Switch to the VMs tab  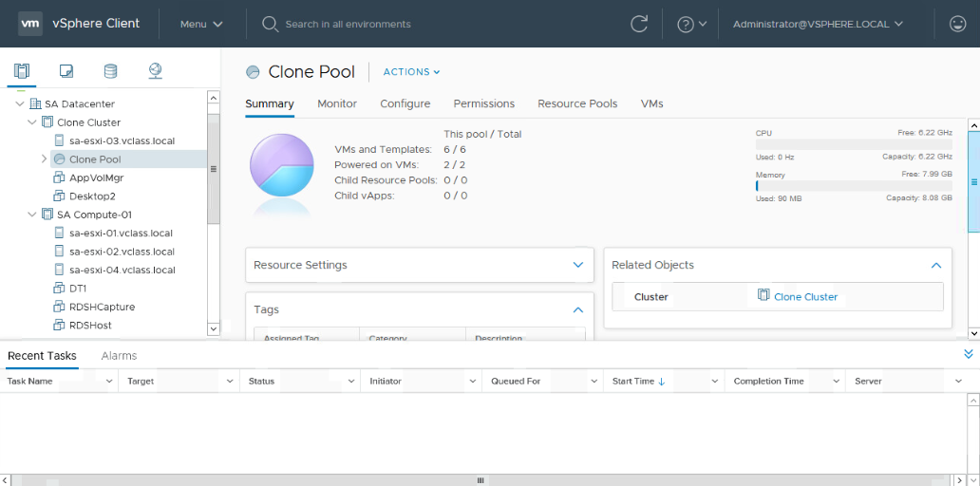[651, 103]
